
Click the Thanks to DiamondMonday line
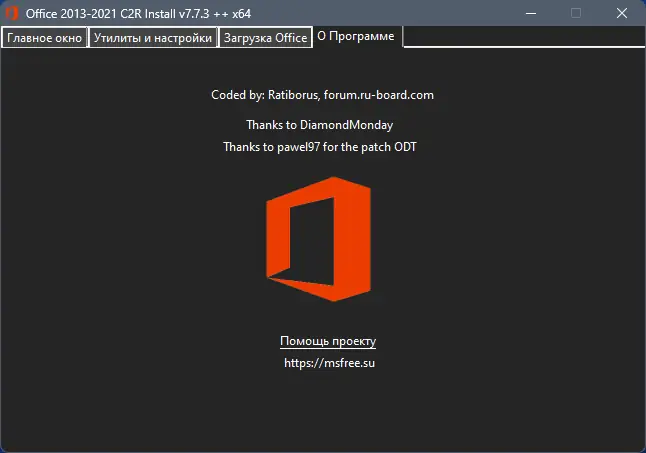320,125
